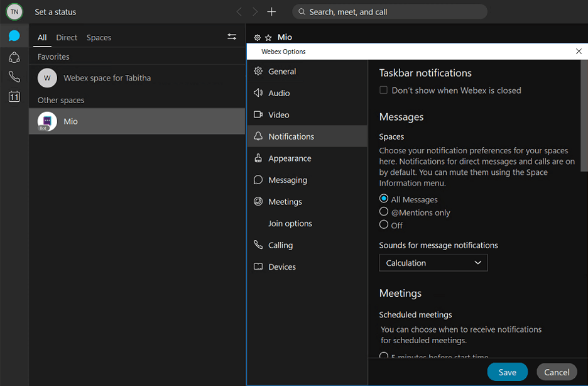This screenshot has height=386, width=588.
Task: Open the message notification sound dropdown
Action: 433,263
